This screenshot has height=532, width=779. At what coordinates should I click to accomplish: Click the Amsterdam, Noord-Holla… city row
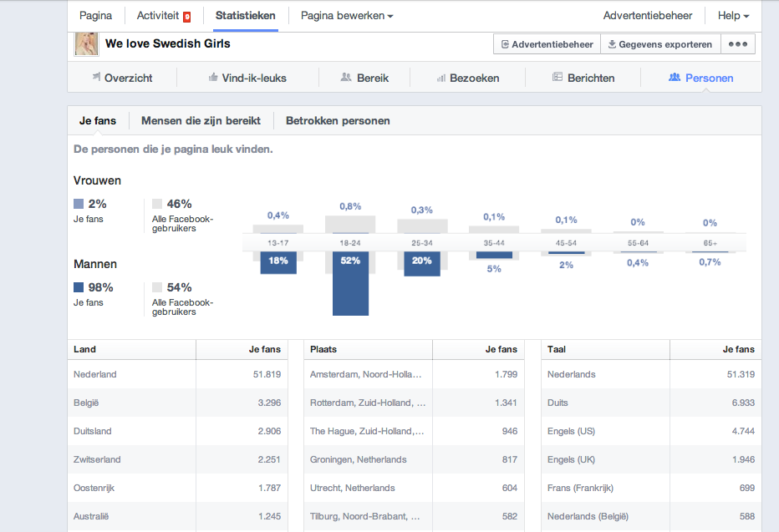pos(414,374)
